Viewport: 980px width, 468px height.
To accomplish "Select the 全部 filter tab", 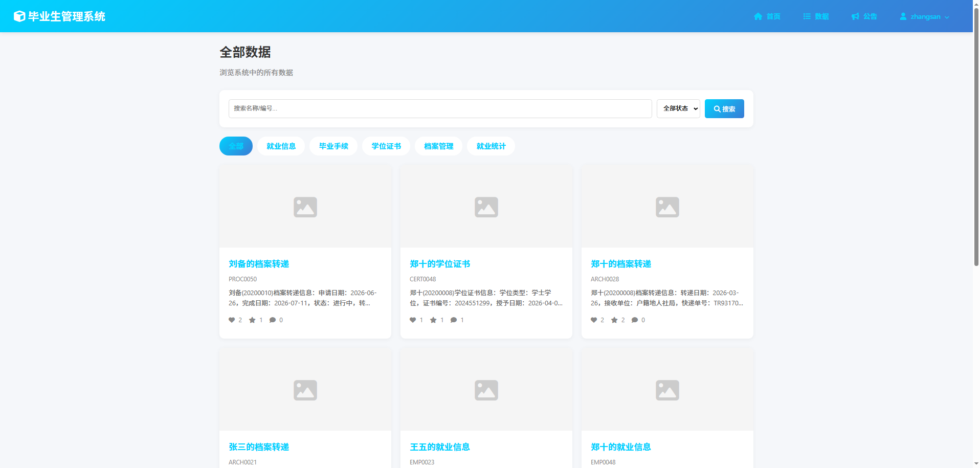I will pyautogui.click(x=236, y=146).
